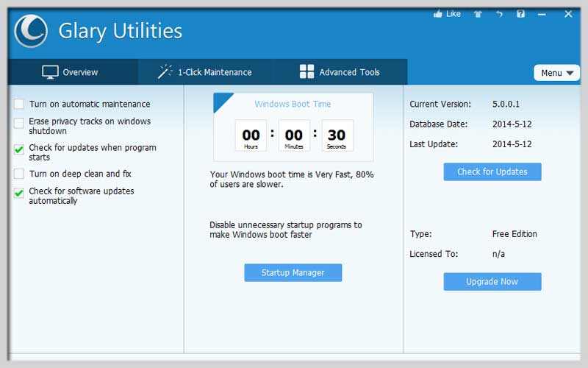Click the Current Version value 5.0.0.1
This screenshot has width=588, height=368.
pyautogui.click(x=506, y=104)
